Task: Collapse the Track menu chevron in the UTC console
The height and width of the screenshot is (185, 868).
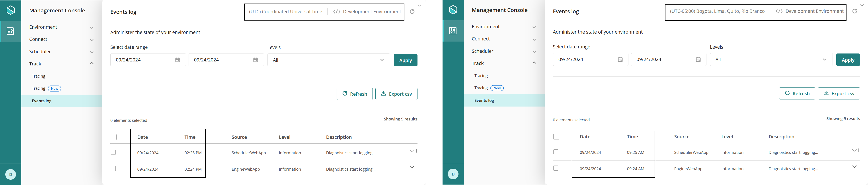Action: tap(92, 63)
